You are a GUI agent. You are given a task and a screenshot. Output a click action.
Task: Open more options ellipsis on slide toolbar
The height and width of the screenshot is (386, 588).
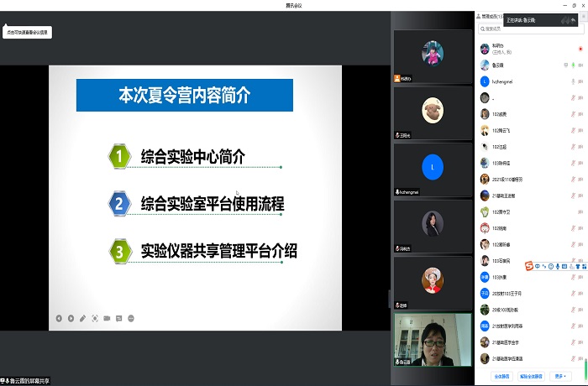(x=131, y=318)
